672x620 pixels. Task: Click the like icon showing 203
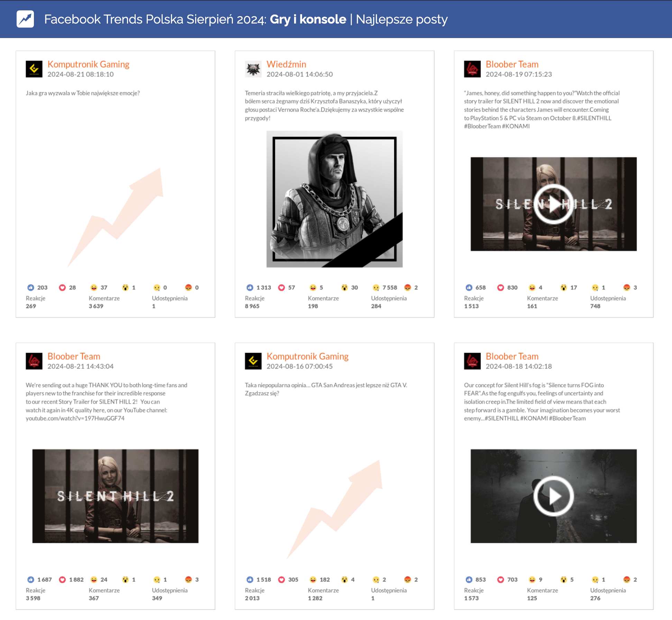[31, 288]
